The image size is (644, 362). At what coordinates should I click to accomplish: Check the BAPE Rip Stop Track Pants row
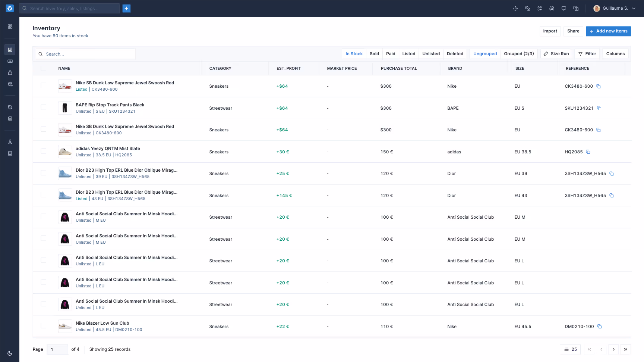tap(44, 107)
